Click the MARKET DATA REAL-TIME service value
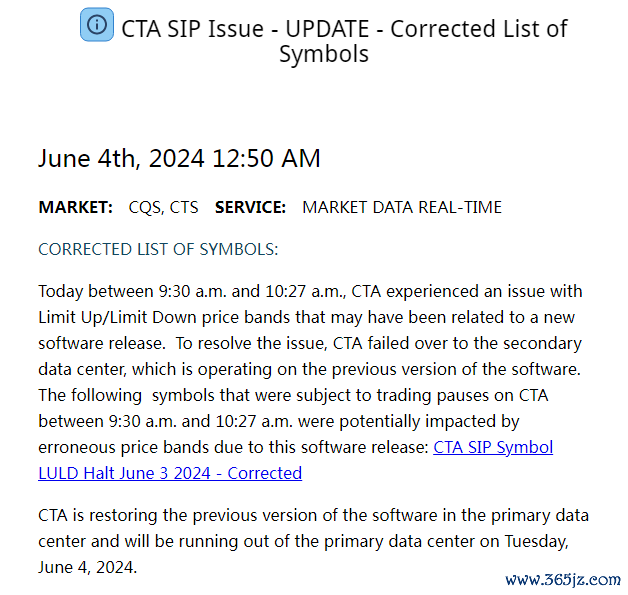 pyautogui.click(x=402, y=207)
